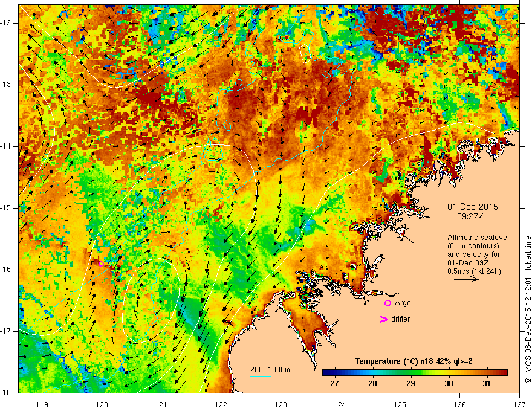Click the longitude label "126"
The height and width of the screenshot is (411, 532).
pos(459,405)
